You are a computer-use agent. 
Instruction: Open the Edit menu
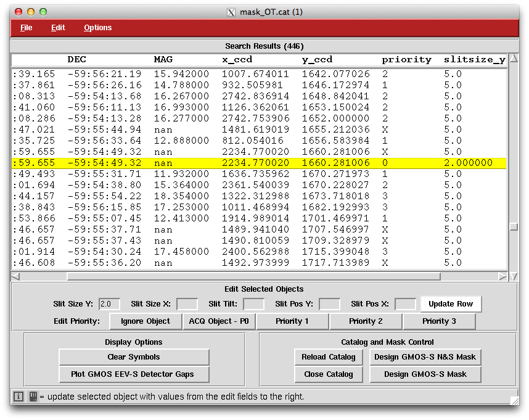58,28
